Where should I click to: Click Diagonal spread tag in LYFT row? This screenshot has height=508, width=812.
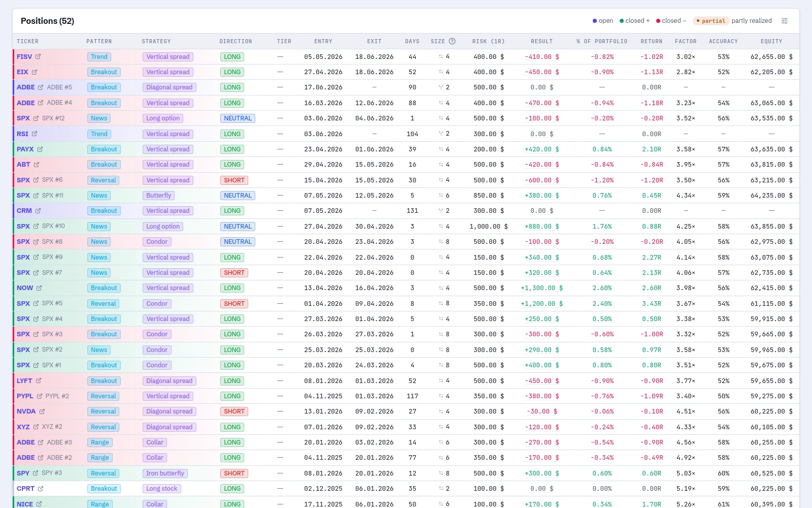pyautogui.click(x=170, y=381)
